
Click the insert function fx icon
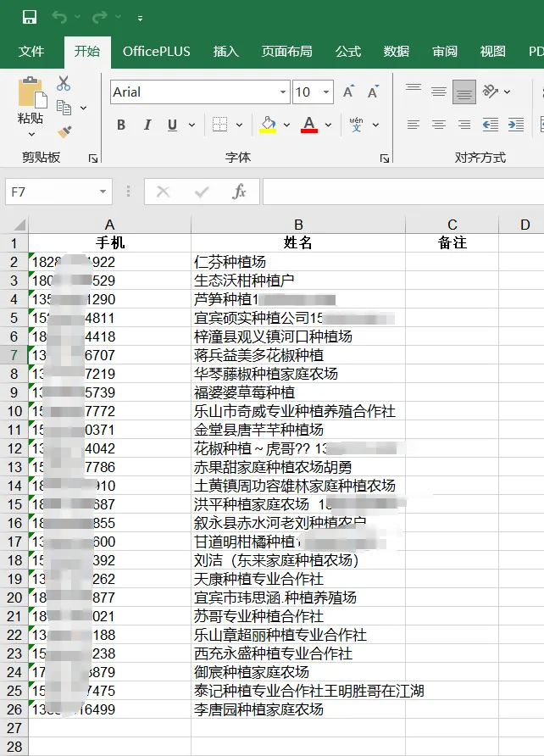point(239,192)
